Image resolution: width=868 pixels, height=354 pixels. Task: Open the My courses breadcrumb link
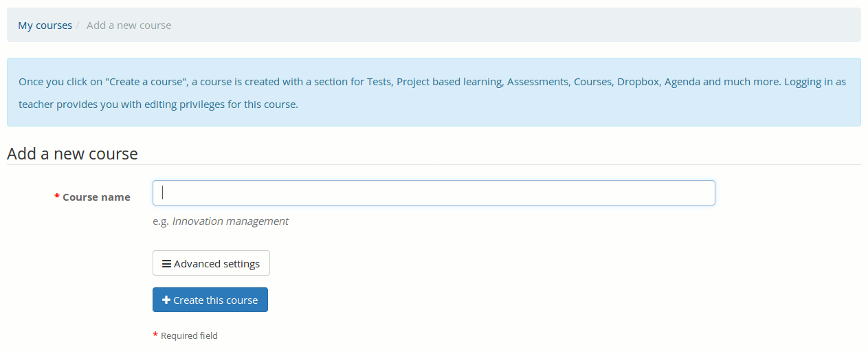pos(45,25)
